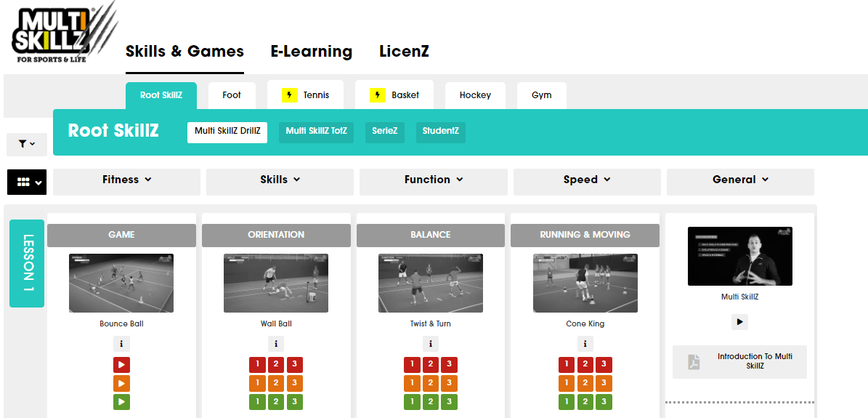Select the Multi SkillZ TotZ toggle

point(316,132)
